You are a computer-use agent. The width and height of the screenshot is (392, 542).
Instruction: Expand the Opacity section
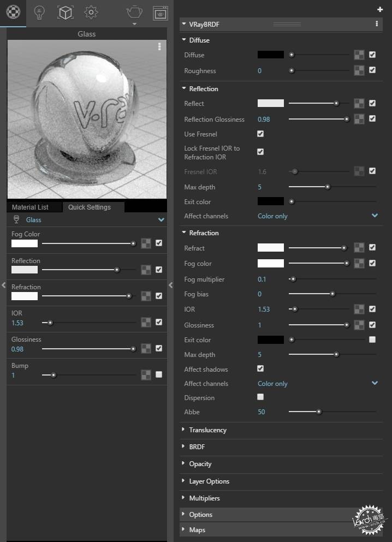click(x=183, y=463)
